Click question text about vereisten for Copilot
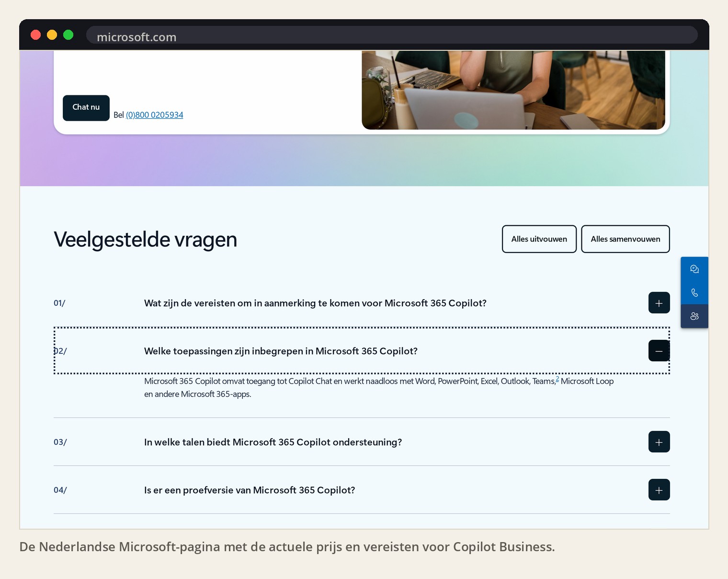 (315, 303)
